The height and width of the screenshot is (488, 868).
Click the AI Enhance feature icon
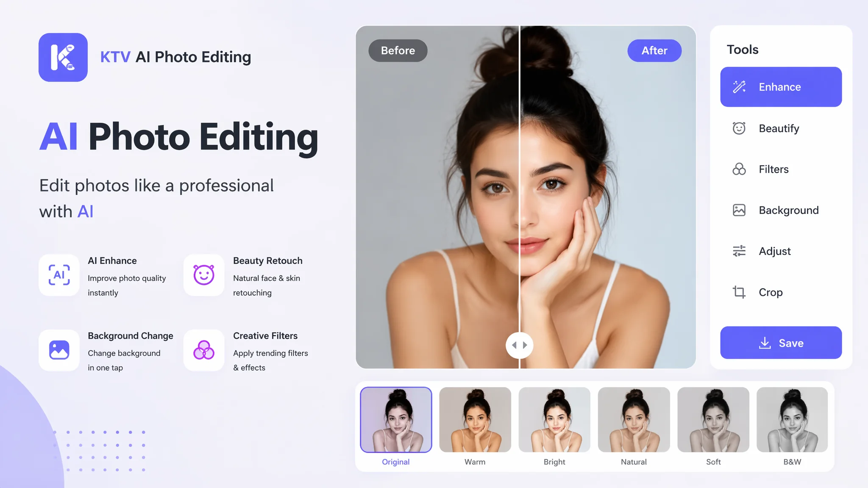pos(59,275)
